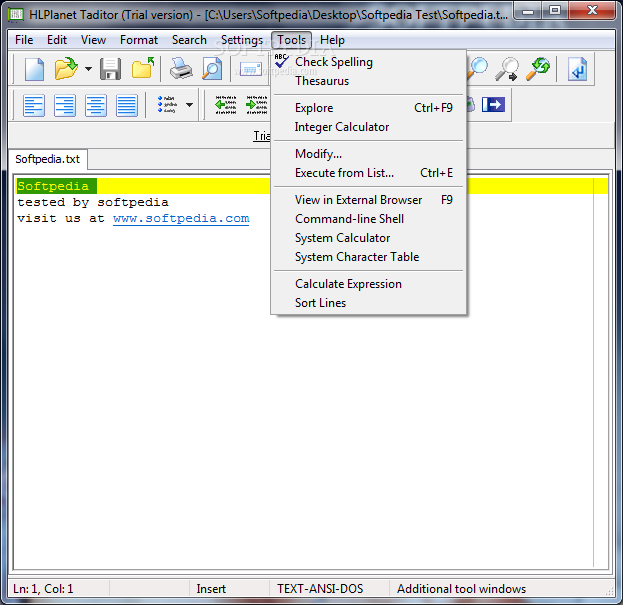
Task: Maximize the HLPlanet Taditor window
Action: tap(555, 11)
